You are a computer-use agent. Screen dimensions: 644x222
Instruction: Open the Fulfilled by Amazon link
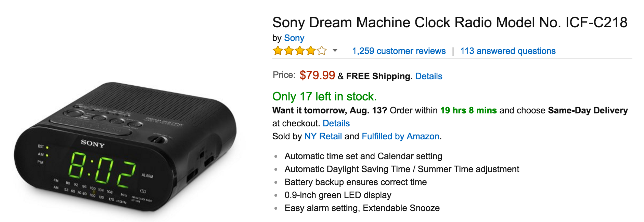(x=401, y=136)
